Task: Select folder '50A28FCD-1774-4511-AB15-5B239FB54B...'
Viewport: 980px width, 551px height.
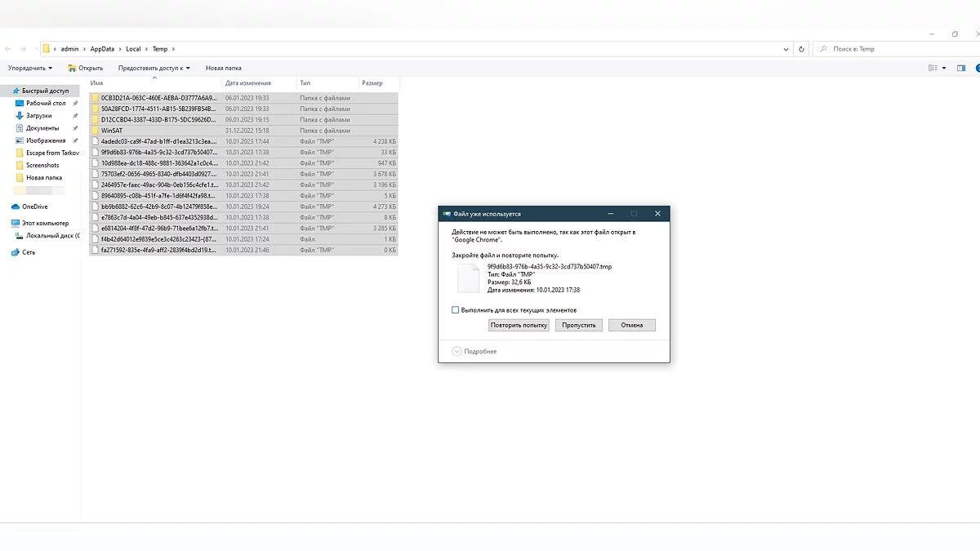Action: point(243,109)
